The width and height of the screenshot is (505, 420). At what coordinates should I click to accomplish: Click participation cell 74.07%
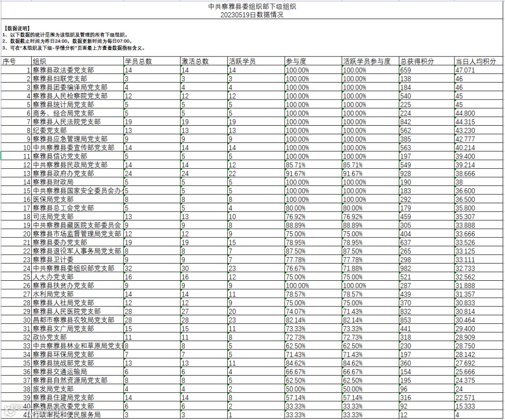click(313, 311)
